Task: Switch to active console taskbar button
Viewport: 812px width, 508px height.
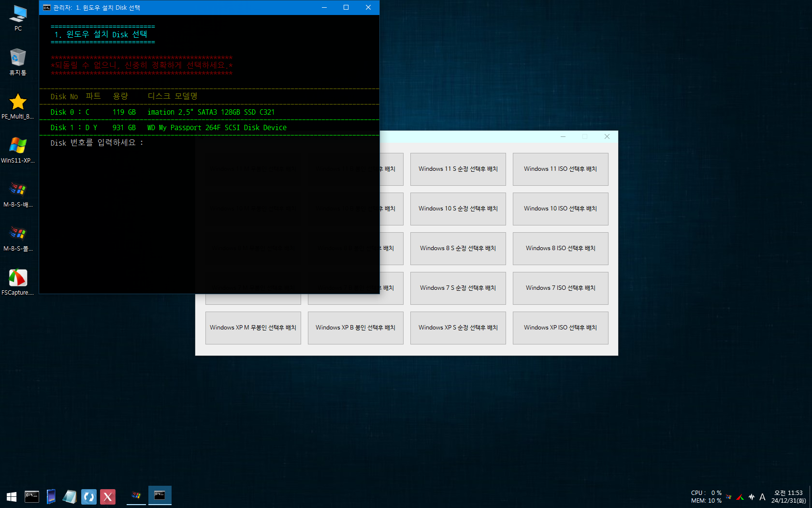Action: pyautogui.click(x=159, y=495)
